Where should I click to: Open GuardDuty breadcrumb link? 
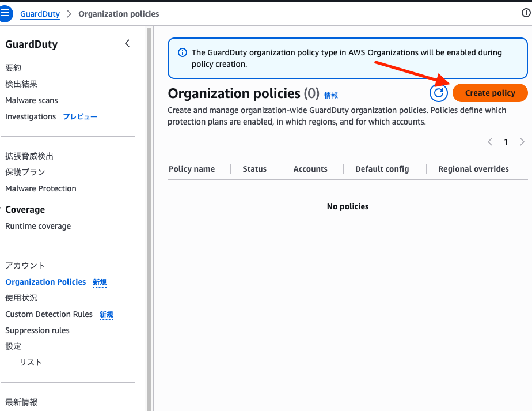[40, 14]
